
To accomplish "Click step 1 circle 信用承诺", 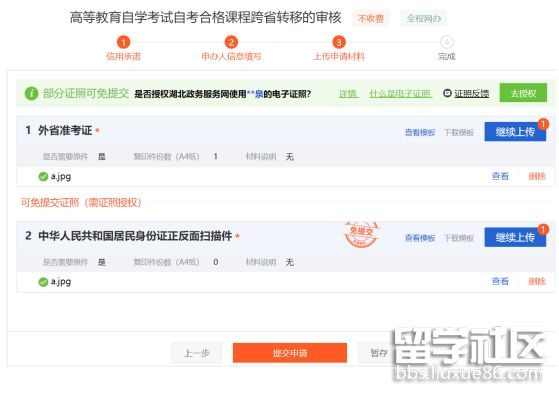I will [123, 43].
